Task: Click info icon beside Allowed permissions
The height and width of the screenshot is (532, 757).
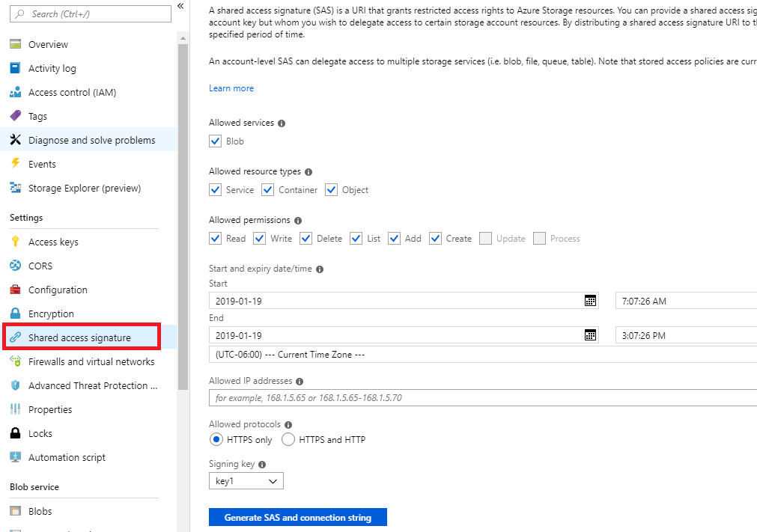Action: coord(298,221)
